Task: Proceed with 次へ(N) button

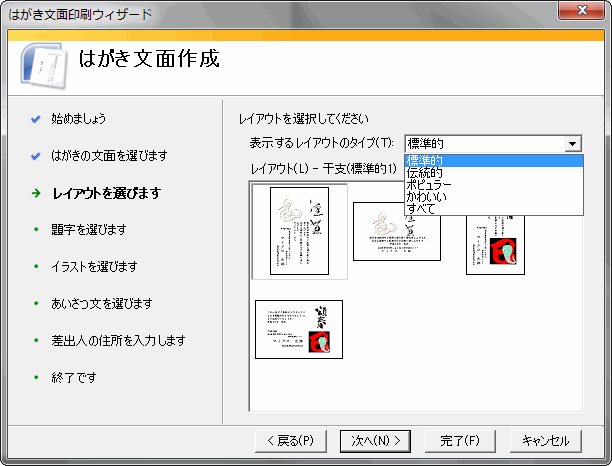Action: (x=375, y=441)
